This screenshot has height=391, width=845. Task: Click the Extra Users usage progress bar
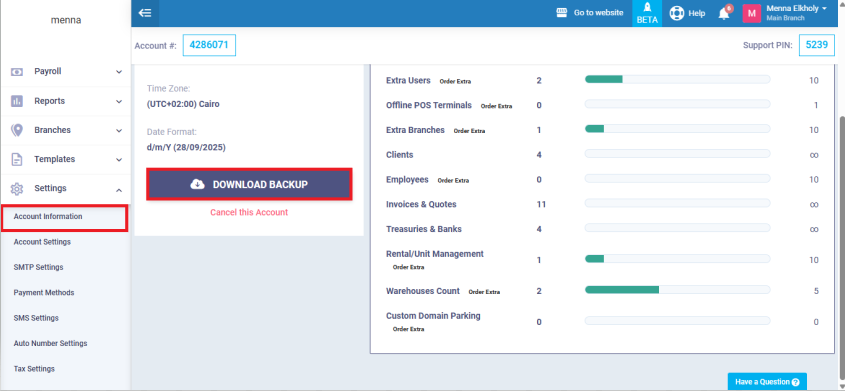point(677,79)
